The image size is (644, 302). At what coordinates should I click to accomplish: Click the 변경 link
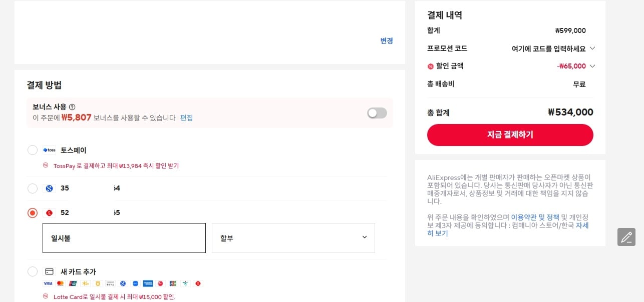386,41
